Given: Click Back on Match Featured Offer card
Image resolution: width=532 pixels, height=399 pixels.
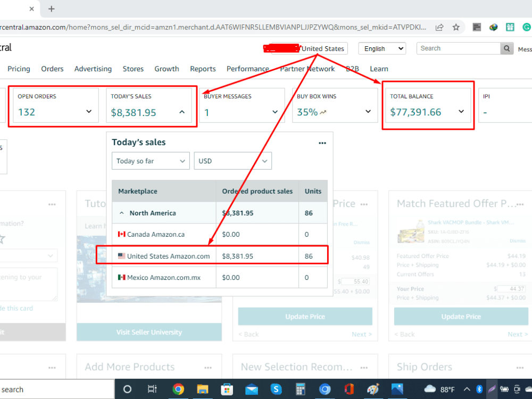Looking at the screenshot, I should [404, 335].
